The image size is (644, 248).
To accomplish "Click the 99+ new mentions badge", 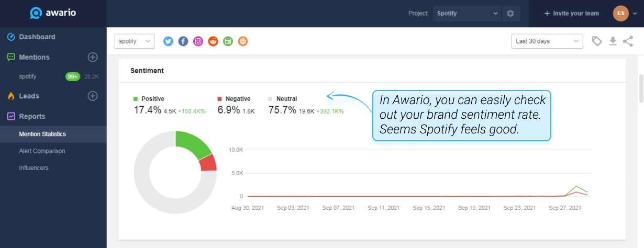I will (x=72, y=76).
